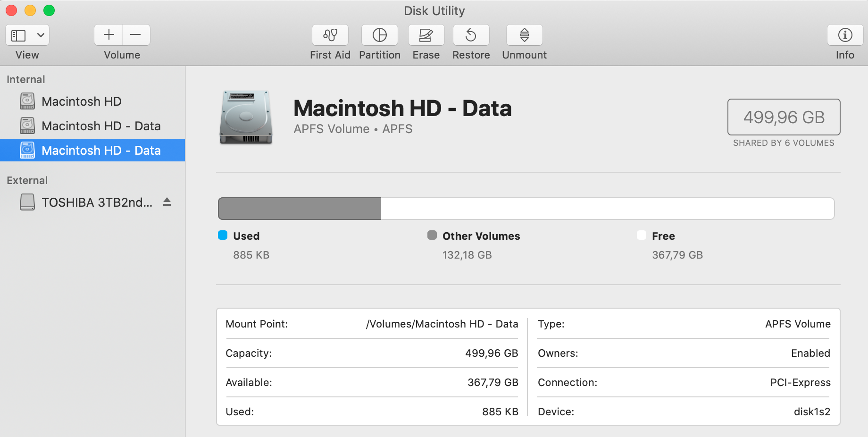Close the Disk Utility window
Viewport: 868px width, 437px height.
coord(11,10)
